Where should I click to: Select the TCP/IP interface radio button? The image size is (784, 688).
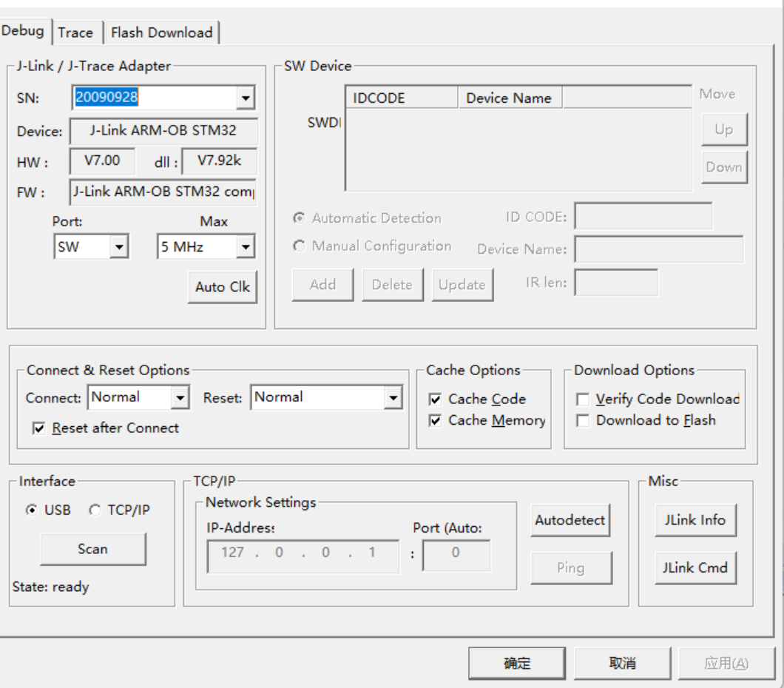95,510
